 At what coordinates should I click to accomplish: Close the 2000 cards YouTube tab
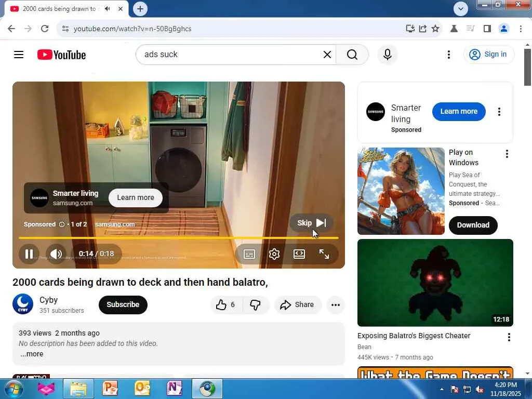pyautogui.click(x=121, y=9)
